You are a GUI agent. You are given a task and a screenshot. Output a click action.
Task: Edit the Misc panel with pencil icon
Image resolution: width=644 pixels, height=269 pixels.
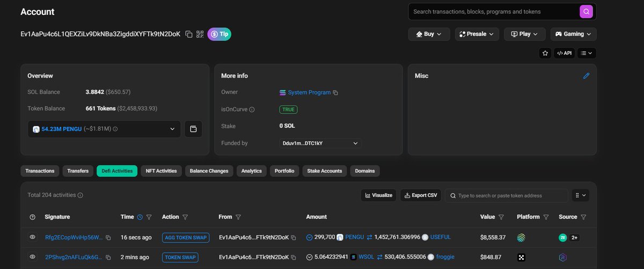pos(586,76)
